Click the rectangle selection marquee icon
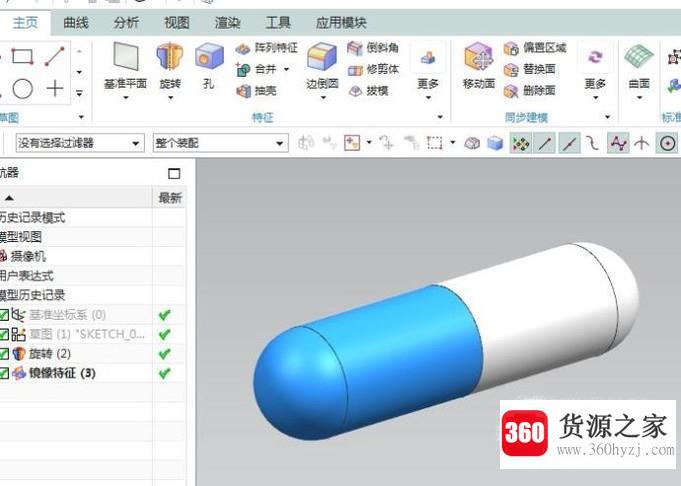The width and height of the screenshot is (681, 486). tap(435, 142)
